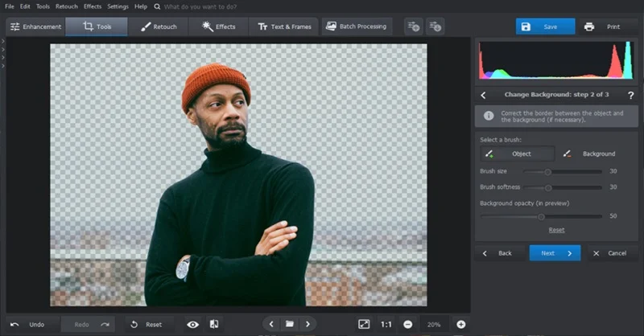Viewport: 644px width, 336px height.
Task: Open the zoom percentage 20% field
Action: [434, 324]
